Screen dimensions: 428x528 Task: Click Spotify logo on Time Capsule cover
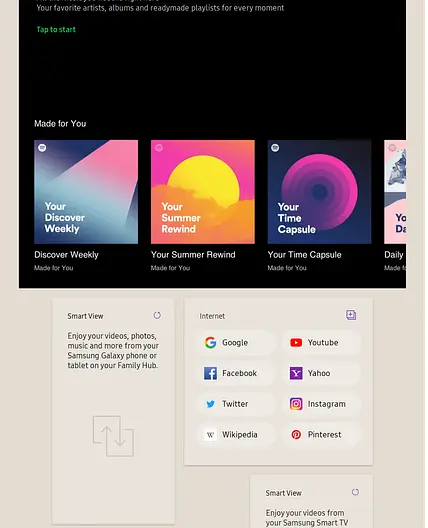click(275, 147)
